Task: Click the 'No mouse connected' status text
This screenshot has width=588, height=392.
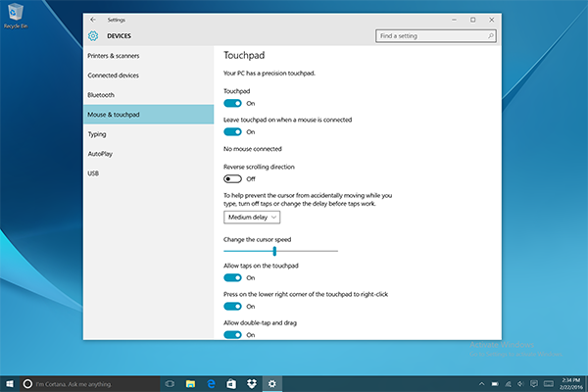Action: [x=253, y=149]
